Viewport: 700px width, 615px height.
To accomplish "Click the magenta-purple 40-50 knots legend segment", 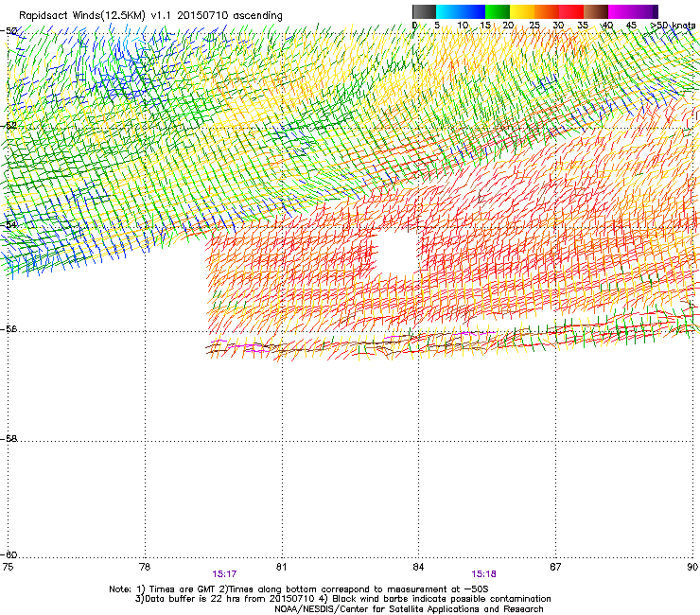I will coord(633,11).
